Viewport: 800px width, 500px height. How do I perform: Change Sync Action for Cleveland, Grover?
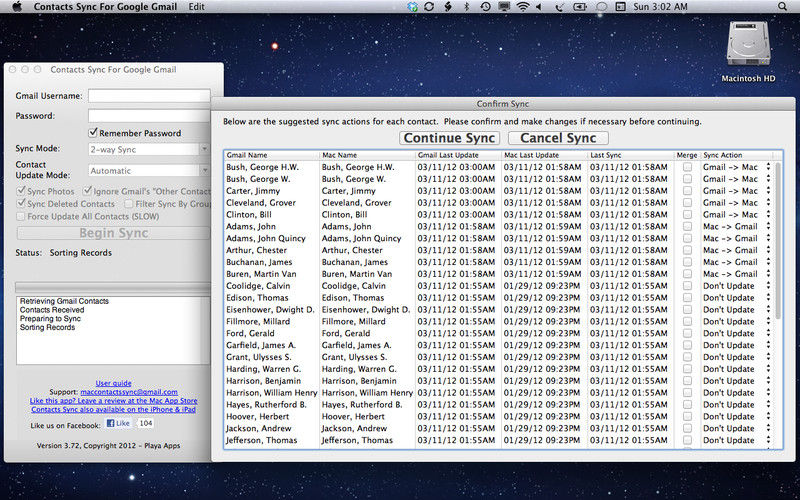pos(736,203)
